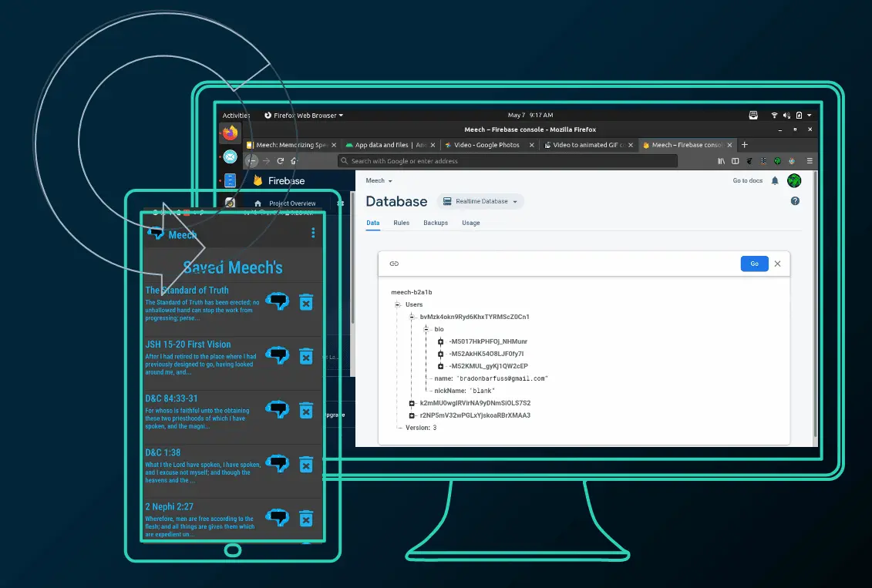Open the Firefox Web Browser app menu
872x588 pixels.
(x=304, y=116)
